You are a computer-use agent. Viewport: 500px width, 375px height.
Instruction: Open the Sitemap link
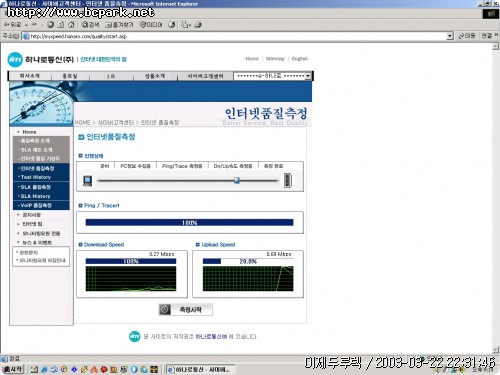coord(275,59)
